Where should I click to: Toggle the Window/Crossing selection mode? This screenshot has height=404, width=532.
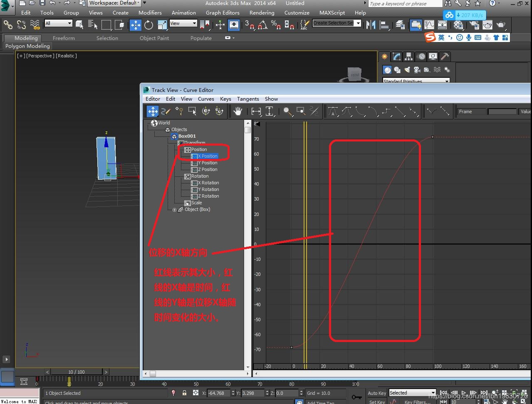120,25
